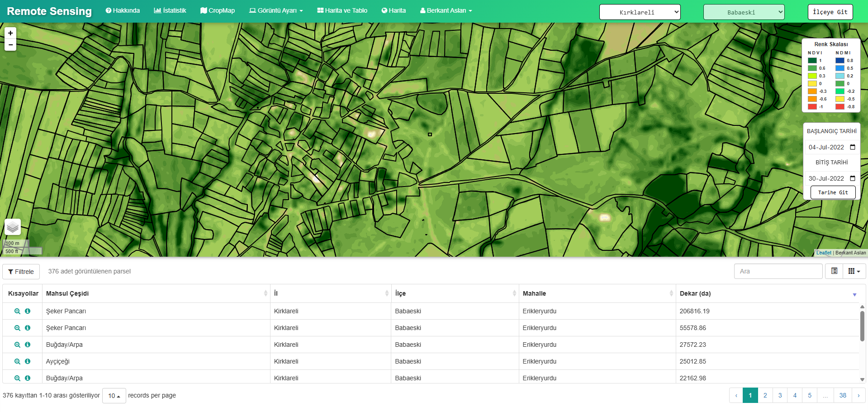Open the İstatistik menu
This screenshot has height=412, width=868.
(170, 10)
